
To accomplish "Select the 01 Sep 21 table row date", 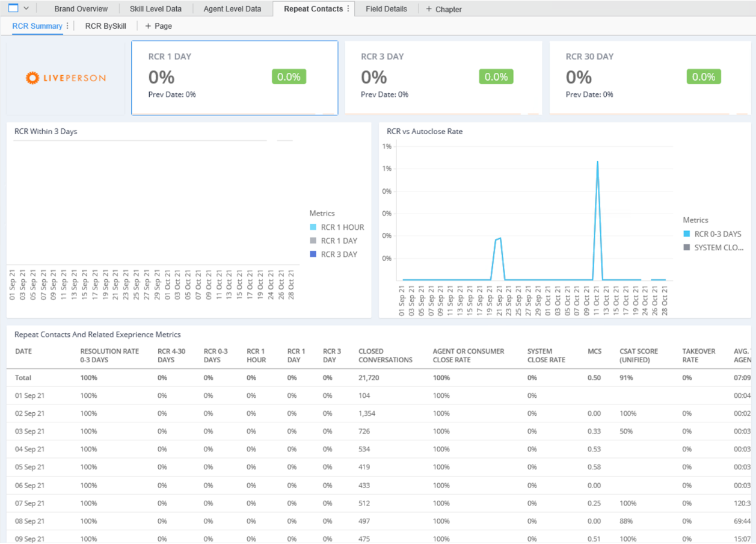I will pos(29,396).
